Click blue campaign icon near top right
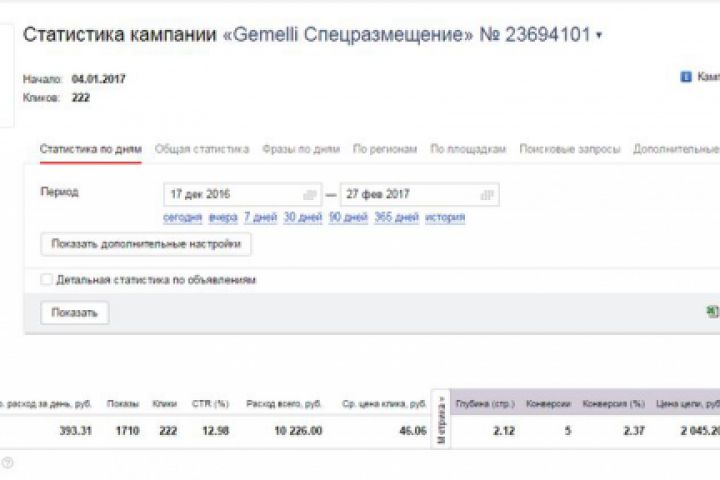This screenshot has width=720, height=480. click(x=686, y=77)
